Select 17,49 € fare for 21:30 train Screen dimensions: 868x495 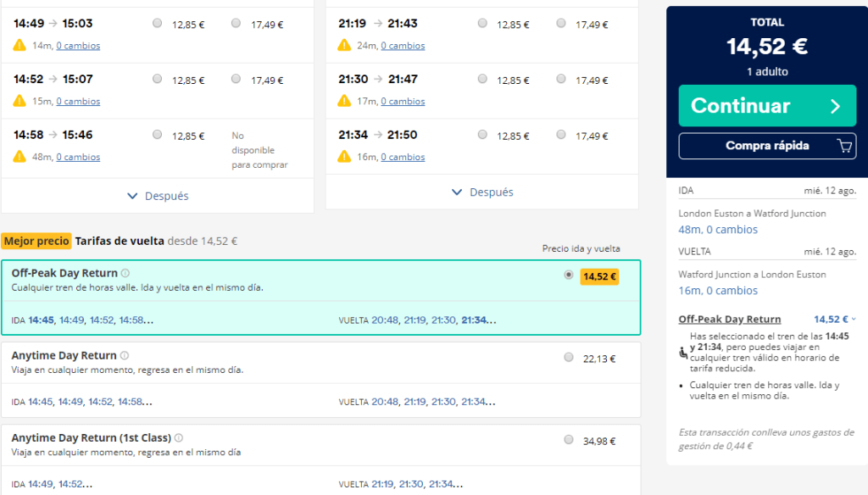561,80
